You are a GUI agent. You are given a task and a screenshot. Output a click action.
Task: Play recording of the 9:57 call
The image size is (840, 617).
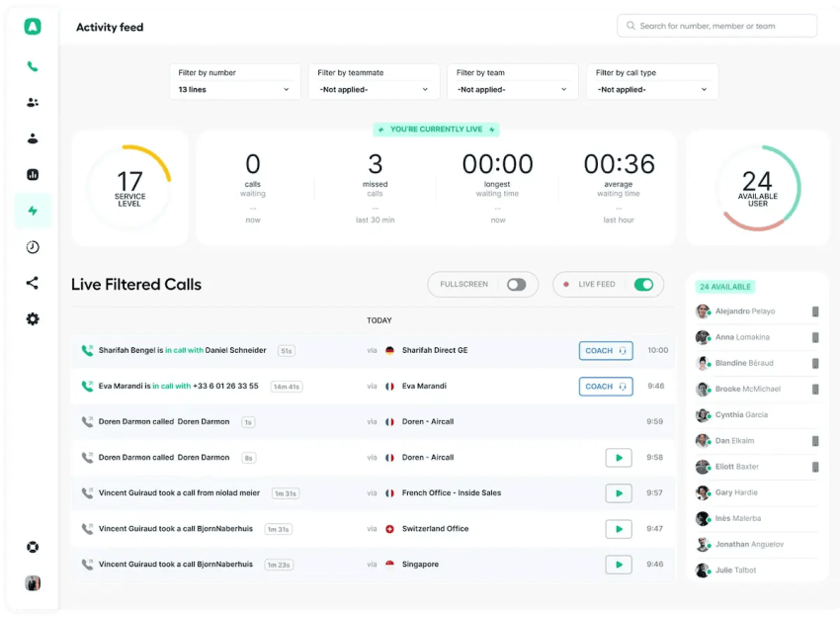[x=619, y=492]
